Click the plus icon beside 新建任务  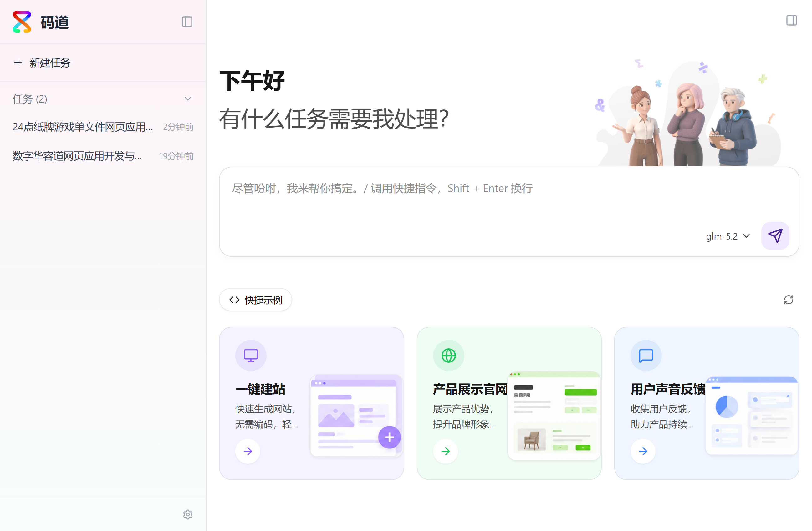(x=18, y=63)
